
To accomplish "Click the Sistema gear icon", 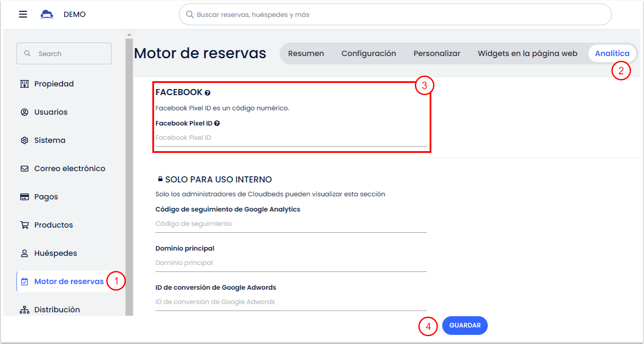I will coord(24,140).
